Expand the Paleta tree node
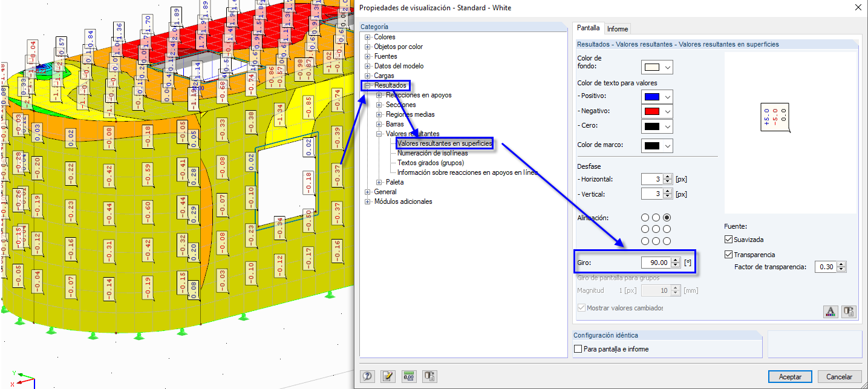The width and height of the screenshot is (868, 389). click(380, 182)
